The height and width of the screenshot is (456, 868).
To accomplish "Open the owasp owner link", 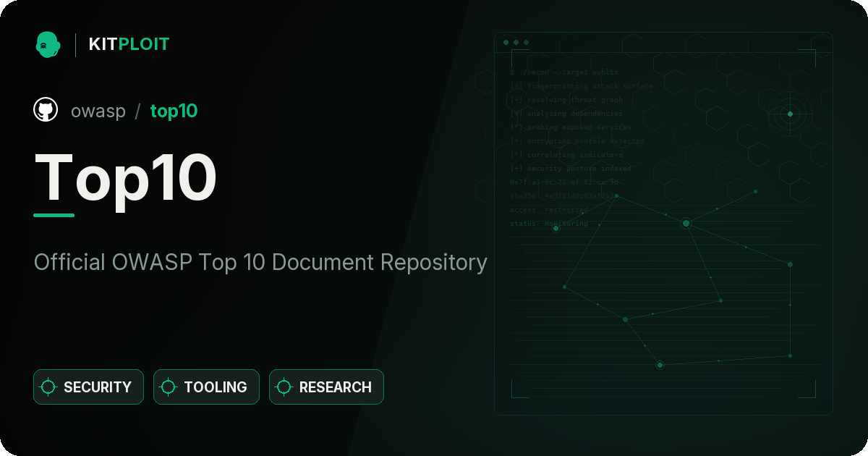I will point(98,111).
